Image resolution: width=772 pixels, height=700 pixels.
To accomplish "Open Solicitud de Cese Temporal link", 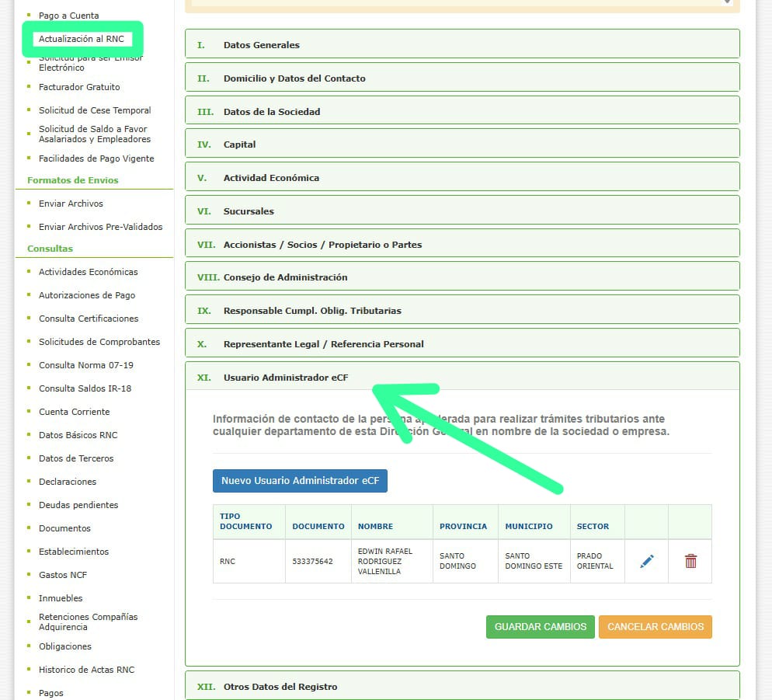I will [95, 110].
